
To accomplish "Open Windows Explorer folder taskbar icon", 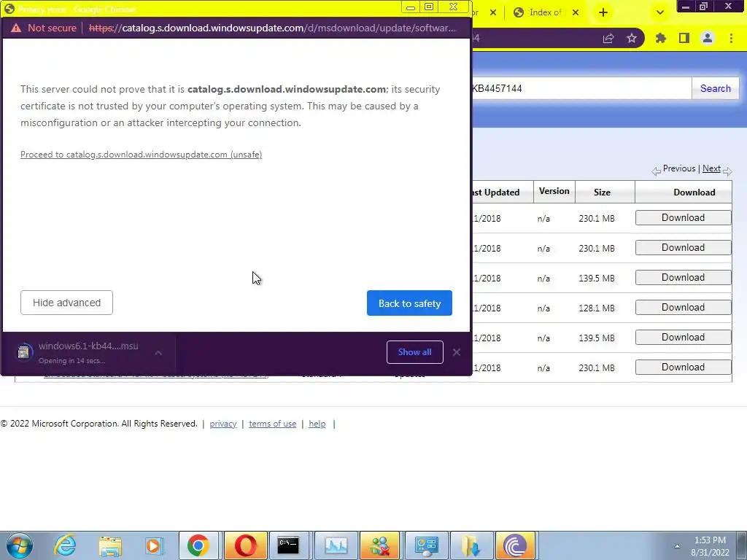I will tap(110, 545).
